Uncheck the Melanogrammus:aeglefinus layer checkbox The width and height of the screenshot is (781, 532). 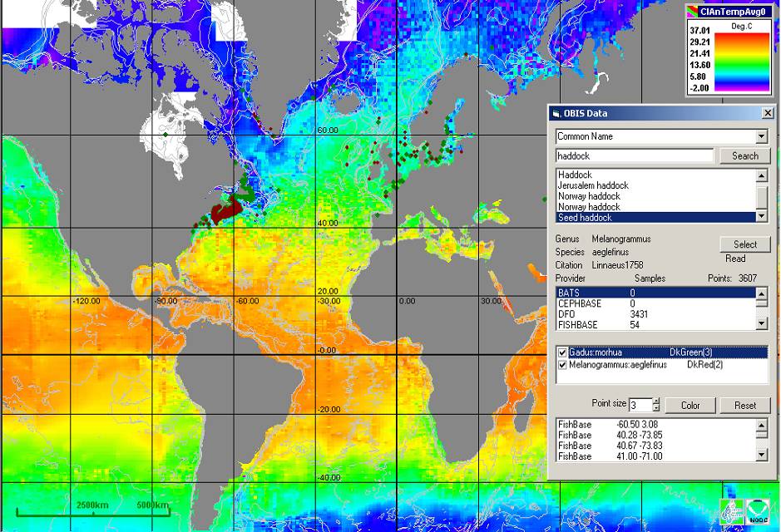click(563, 365)
